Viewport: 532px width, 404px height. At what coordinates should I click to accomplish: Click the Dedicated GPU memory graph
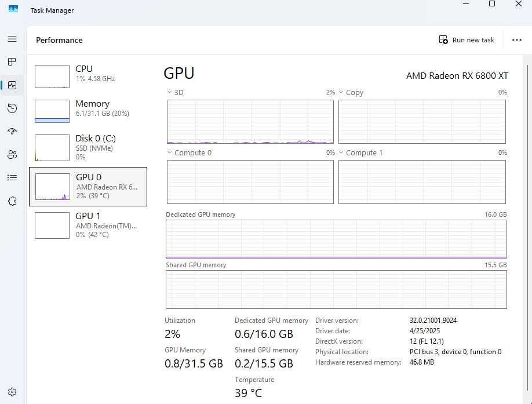coord(336,239)
